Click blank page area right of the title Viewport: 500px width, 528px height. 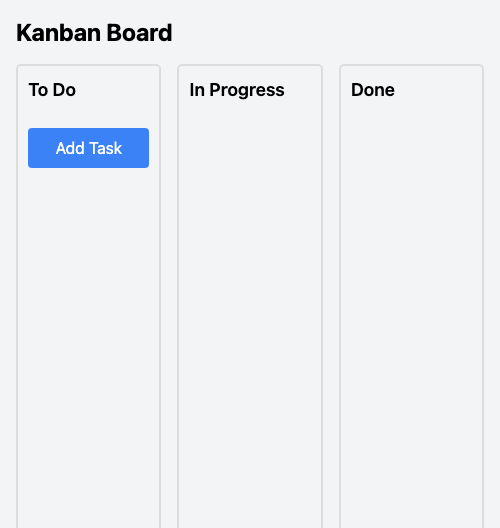point(333,33)
